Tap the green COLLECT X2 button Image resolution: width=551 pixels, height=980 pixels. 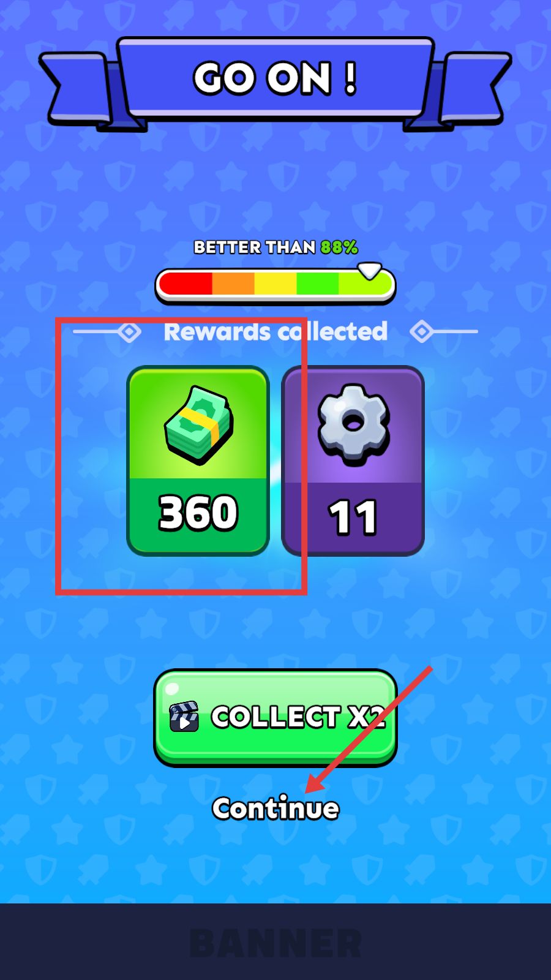(275, 717)
